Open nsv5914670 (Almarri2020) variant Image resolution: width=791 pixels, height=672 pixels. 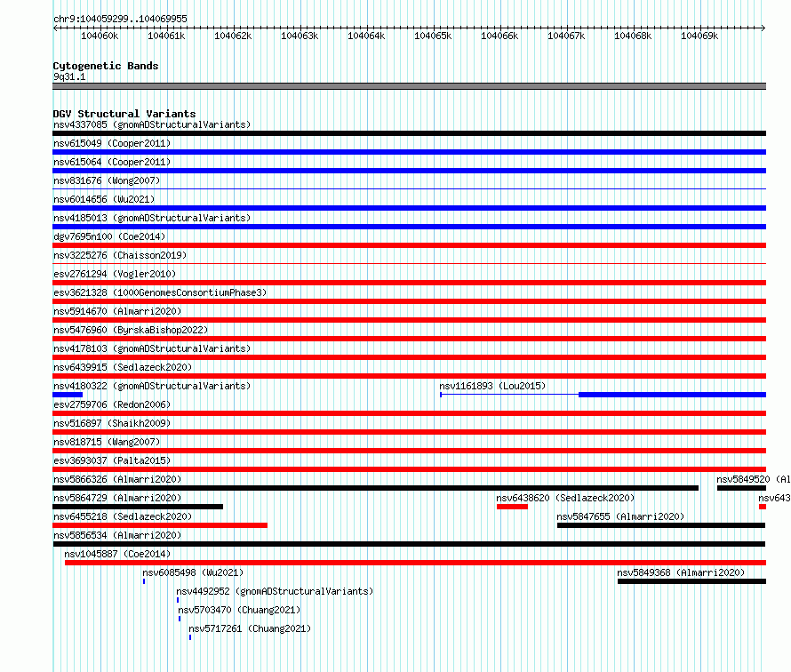tap(117, 311)
